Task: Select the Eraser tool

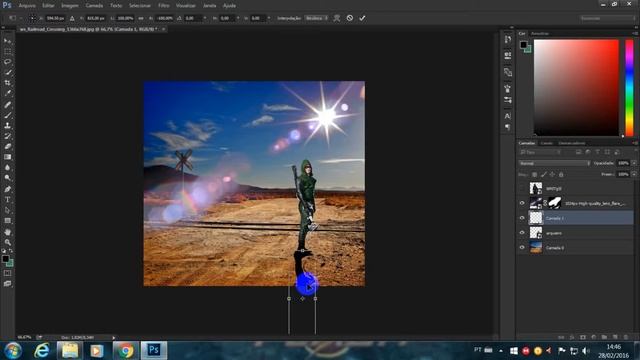Action: [7, 147]
